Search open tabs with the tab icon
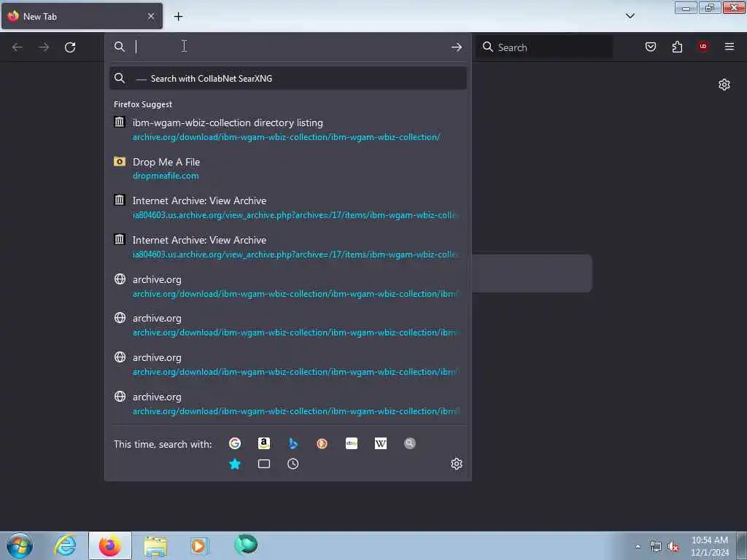747x560 pixels. click(x=264, y=464)
